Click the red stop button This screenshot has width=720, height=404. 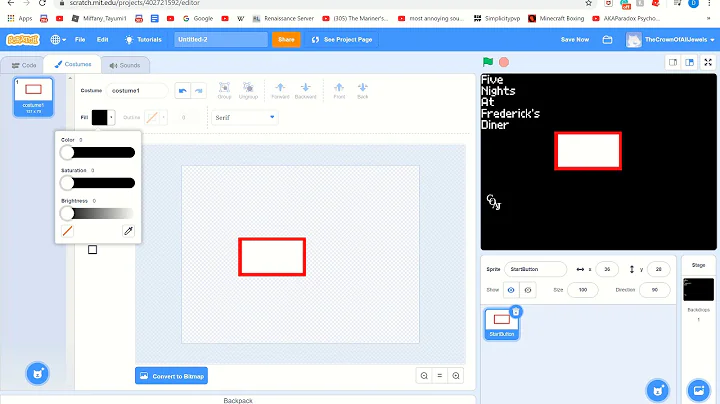coord(504,62)
